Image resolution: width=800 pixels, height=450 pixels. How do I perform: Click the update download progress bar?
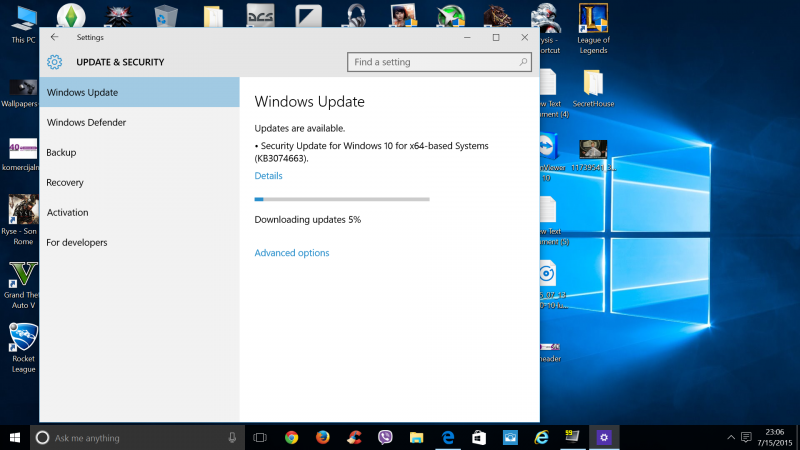tap(342, 199)
